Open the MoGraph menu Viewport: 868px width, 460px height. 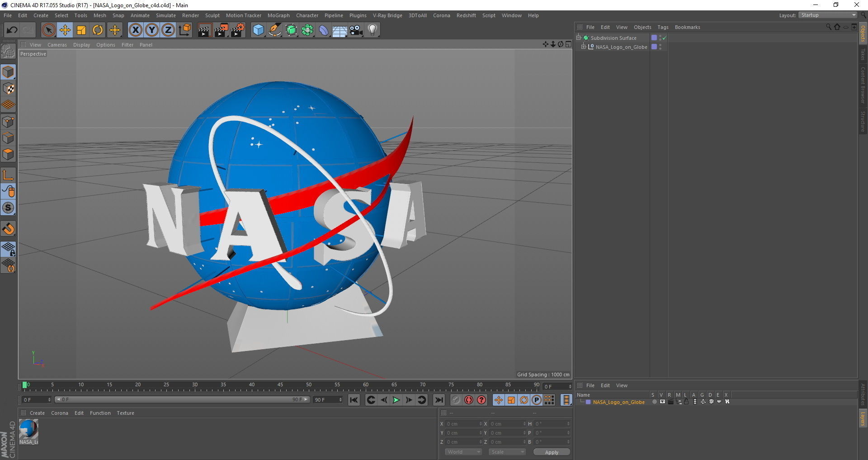278,15
